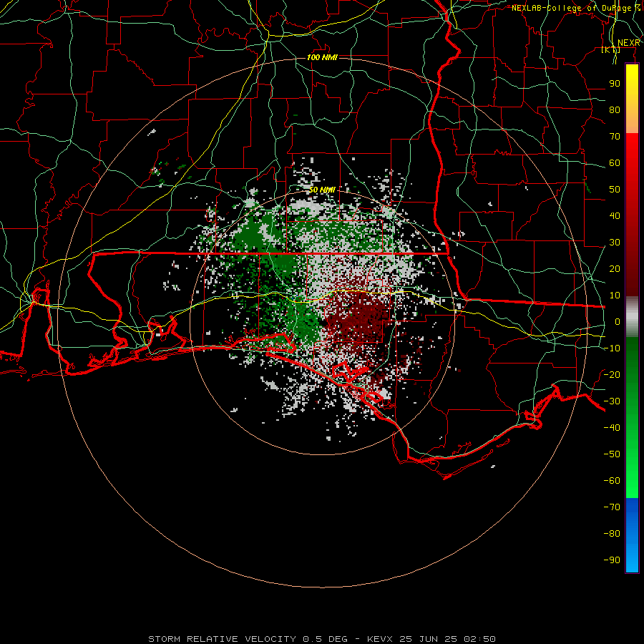Click the -20 value on velocity scale
The height and width of the screenshot is (644, 644).
[x=612, y=374]
